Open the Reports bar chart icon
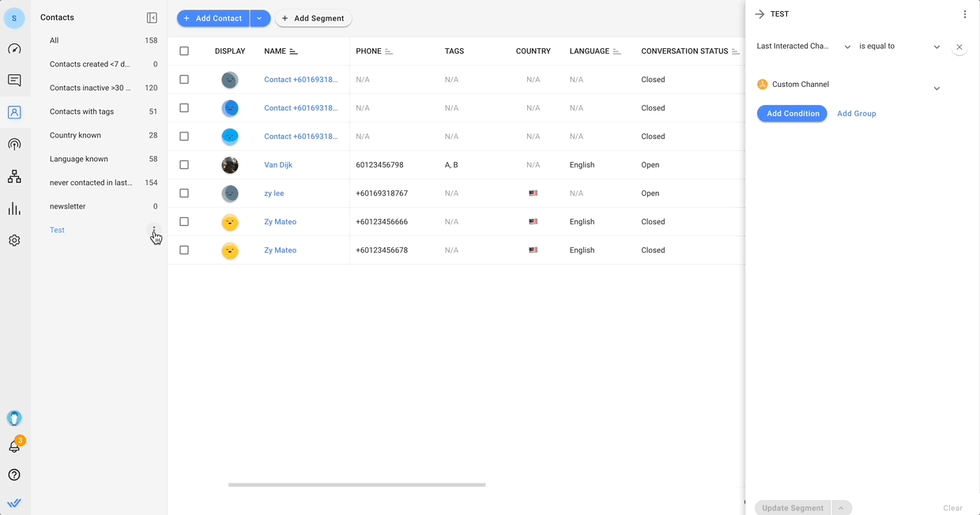Viewport: 980px width, 515px height. point(14,209)
